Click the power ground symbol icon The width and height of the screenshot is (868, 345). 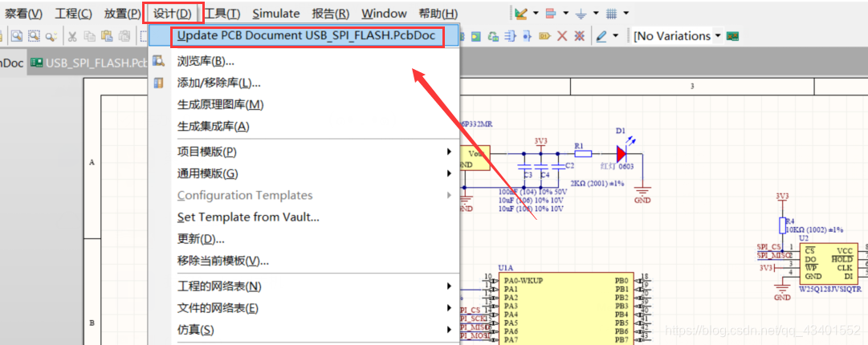tap(581, 13)
